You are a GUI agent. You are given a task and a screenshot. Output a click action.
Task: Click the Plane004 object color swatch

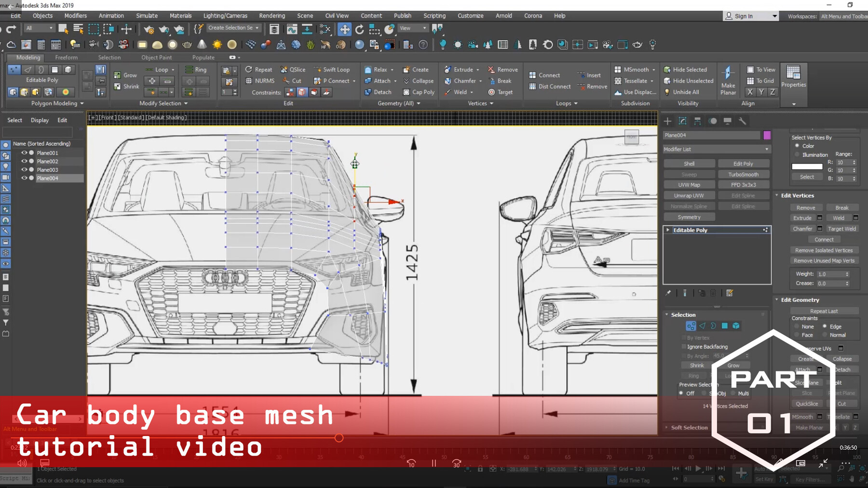pyautogui.click(x=767, y=135)
